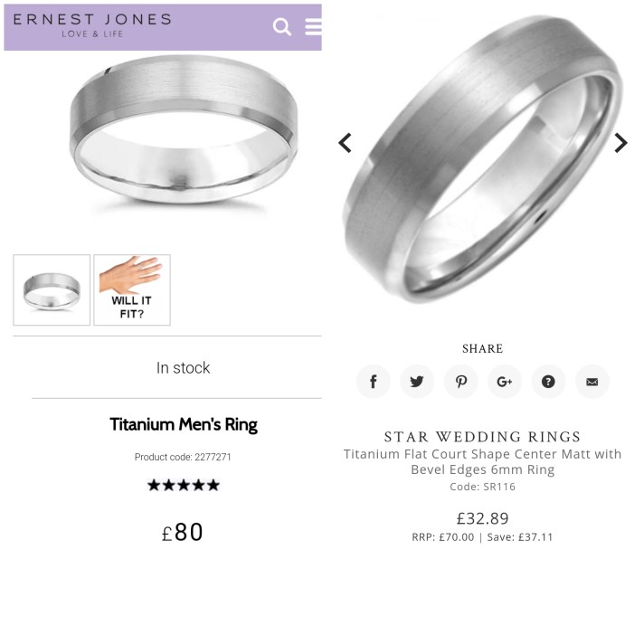The image size is (644, 644).
Task: Click the Ernest Jones logo
Action: [92, 25]
